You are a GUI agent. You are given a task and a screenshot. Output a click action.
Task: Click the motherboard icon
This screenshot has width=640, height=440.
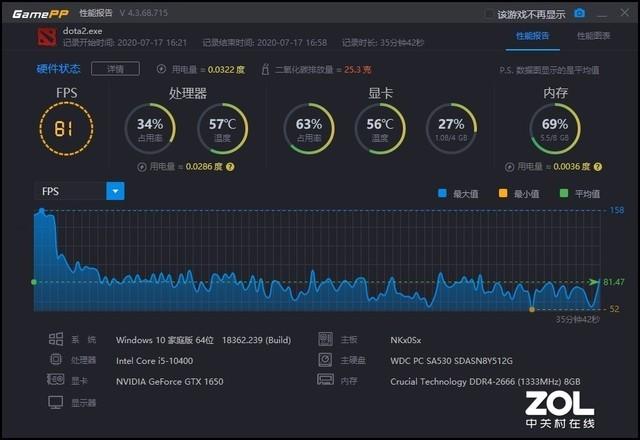[326, 339]
